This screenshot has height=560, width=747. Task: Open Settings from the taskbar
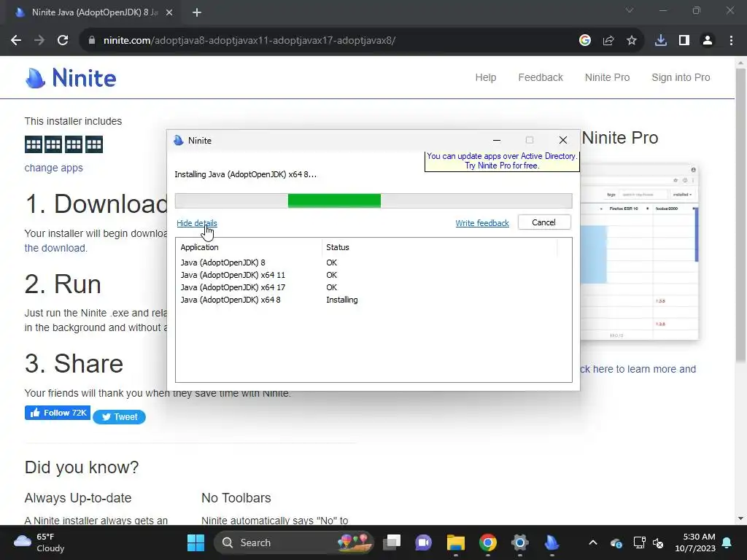point(519,542)
